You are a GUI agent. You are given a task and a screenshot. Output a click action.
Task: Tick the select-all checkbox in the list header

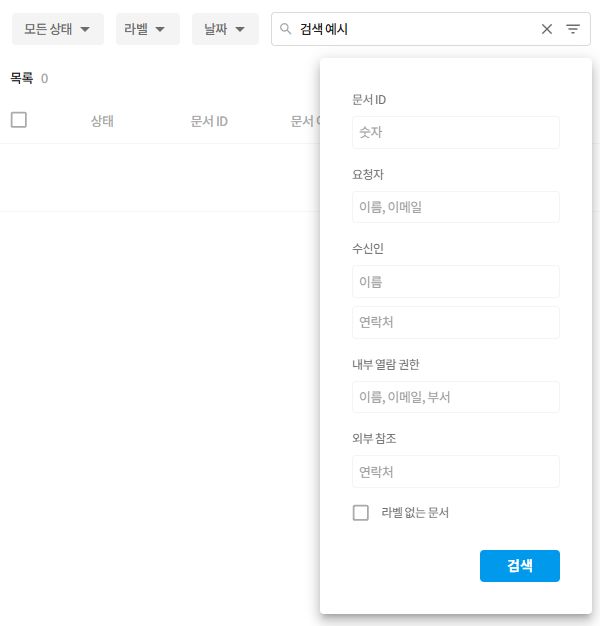coord(19,120)
